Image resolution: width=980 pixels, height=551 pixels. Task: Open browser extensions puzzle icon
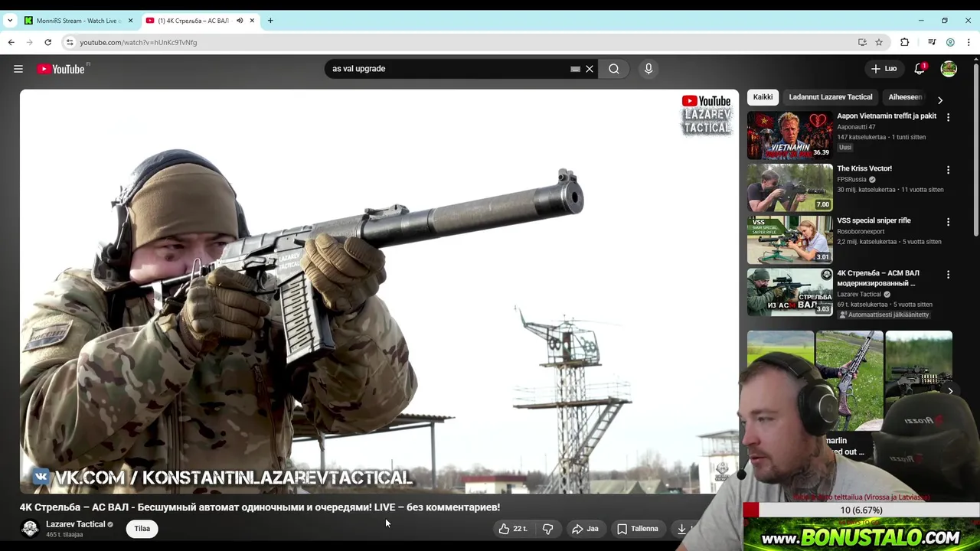904,42
